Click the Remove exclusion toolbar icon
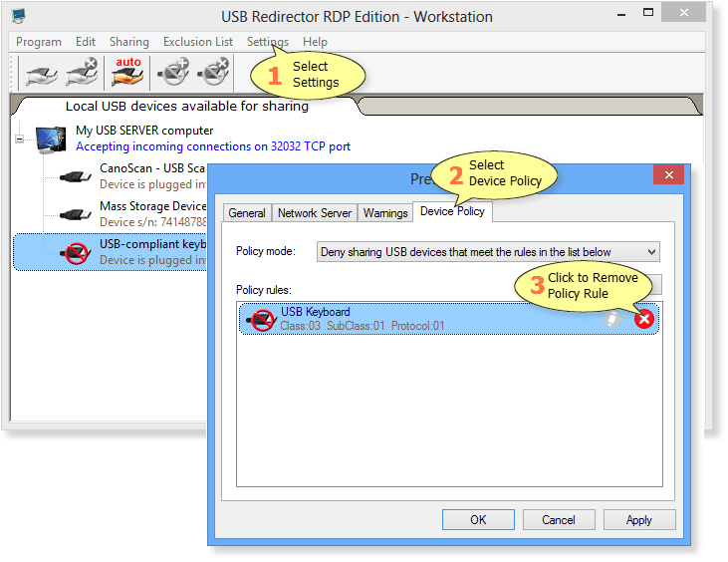 click(213, 73)
